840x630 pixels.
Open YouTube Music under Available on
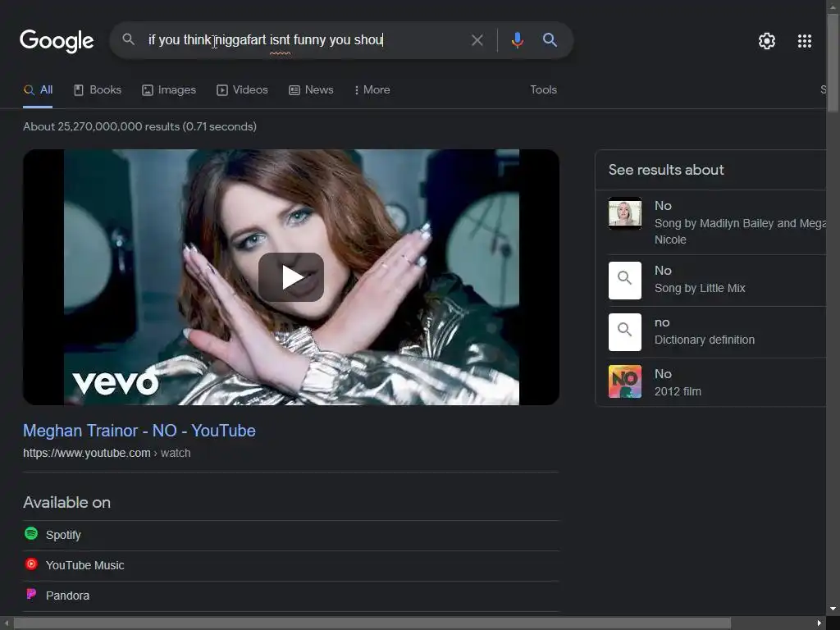[291, 566]
